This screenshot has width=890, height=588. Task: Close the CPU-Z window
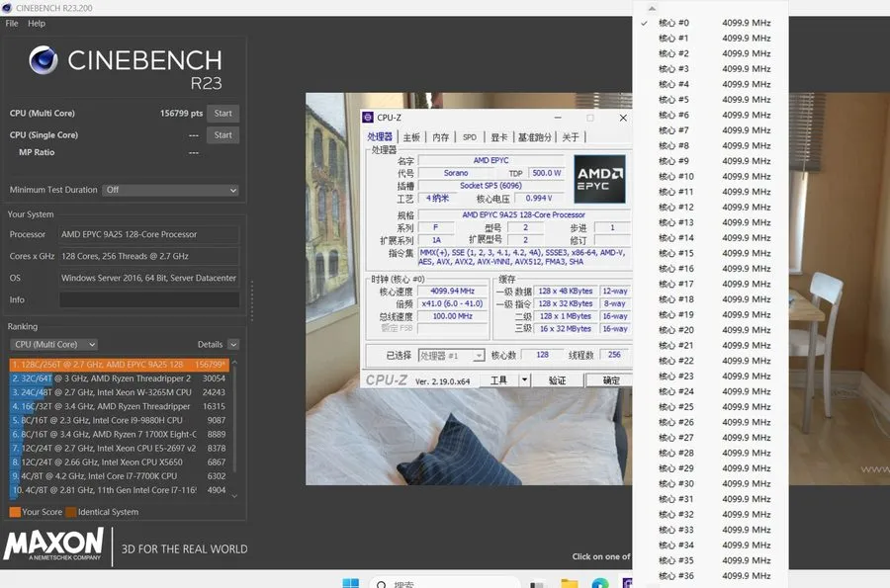[623, 118]
